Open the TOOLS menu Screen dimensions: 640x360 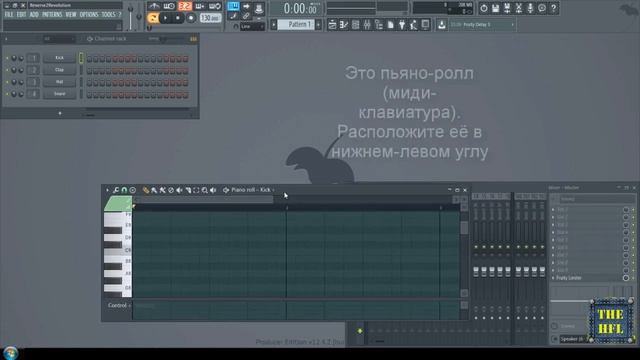108,15
